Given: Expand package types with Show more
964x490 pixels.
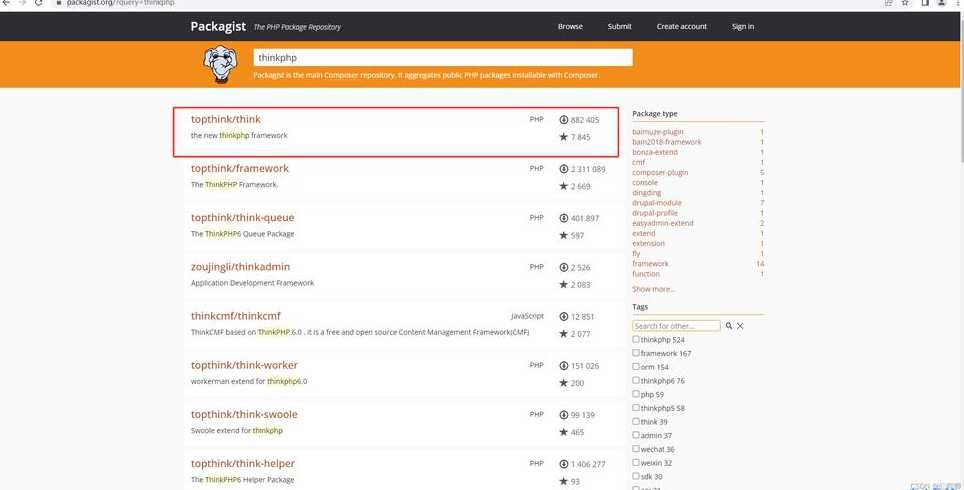Looking at the screenshot, I should coord(654,289).
